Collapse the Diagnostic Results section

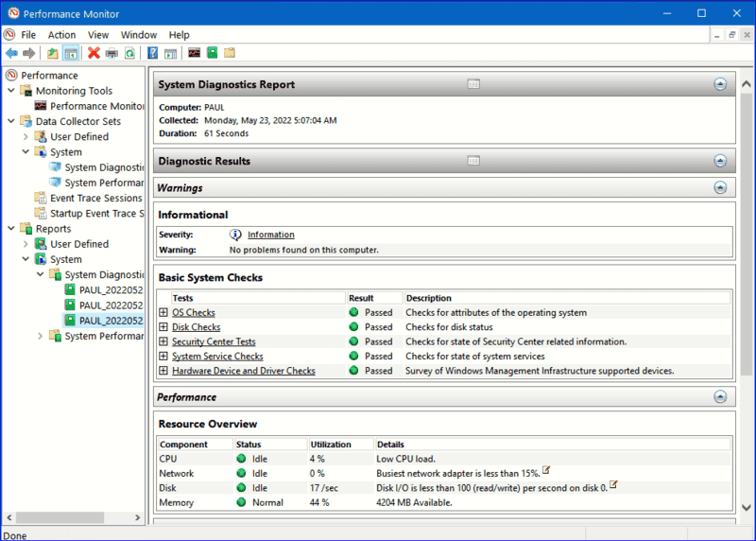720,161
